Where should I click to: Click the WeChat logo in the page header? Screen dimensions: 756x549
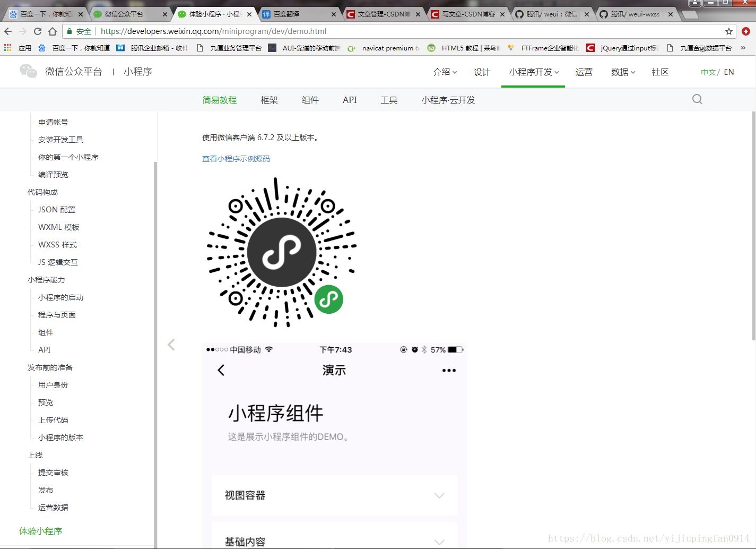coord(28,71)
